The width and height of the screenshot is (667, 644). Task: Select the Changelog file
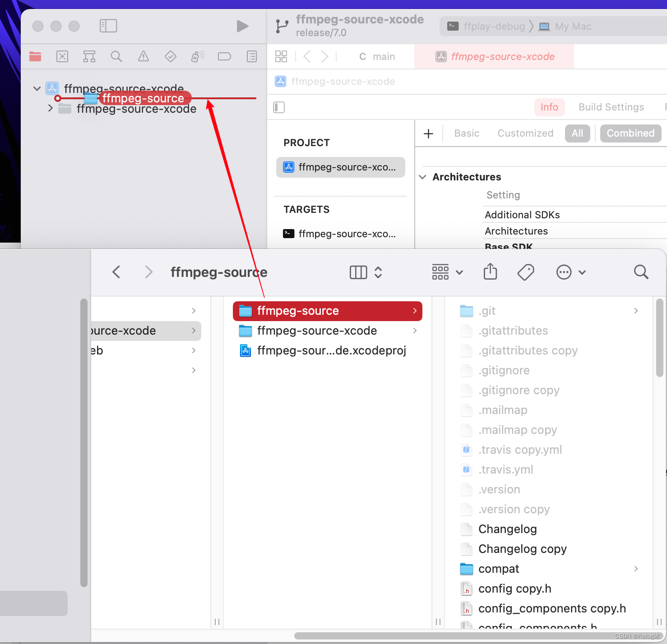(549, 529)
